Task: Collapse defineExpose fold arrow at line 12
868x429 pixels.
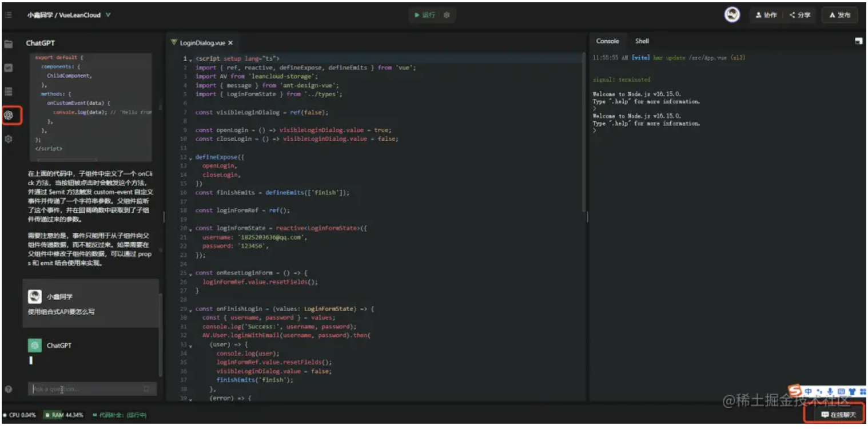Action: (191, 157)
